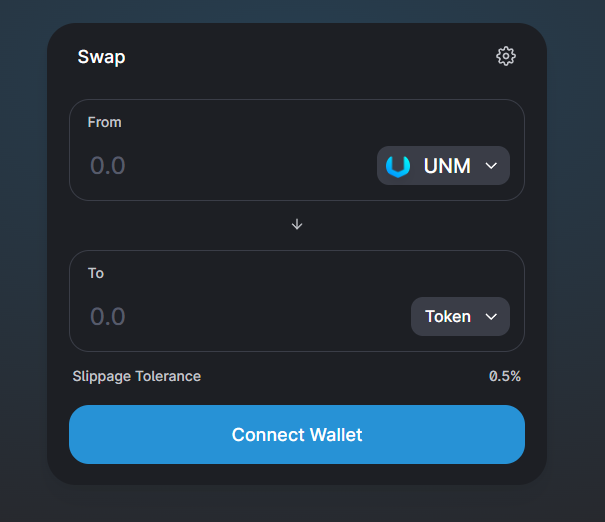Click the chevron next to UNM
This screenshot has width=605, height=522.
click(491, 166)
